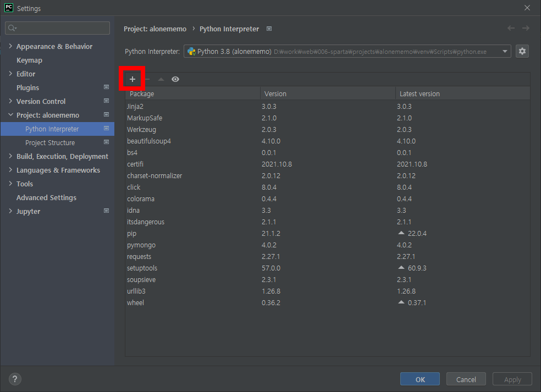Screen dimensions: 541x392
Task: Select the MarkupSafe package row
Action: 328,118
